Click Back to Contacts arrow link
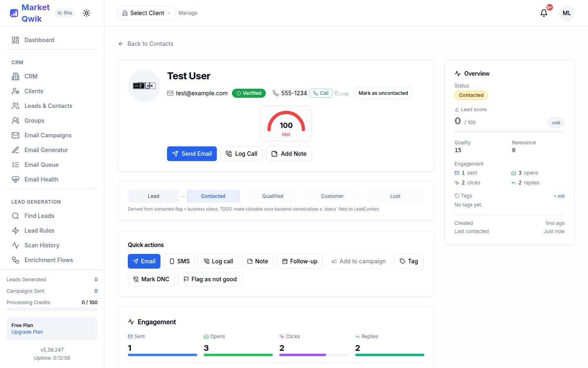The width and height of the screenshot is (588, 368). pos(146,44)
